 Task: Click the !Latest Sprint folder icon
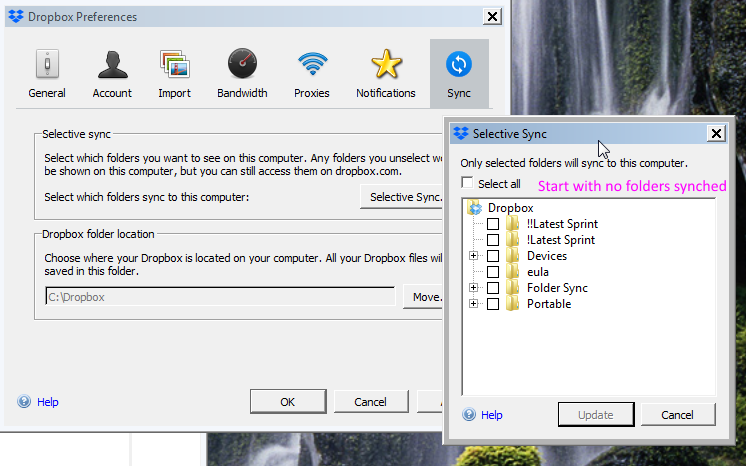pos(512,239)
